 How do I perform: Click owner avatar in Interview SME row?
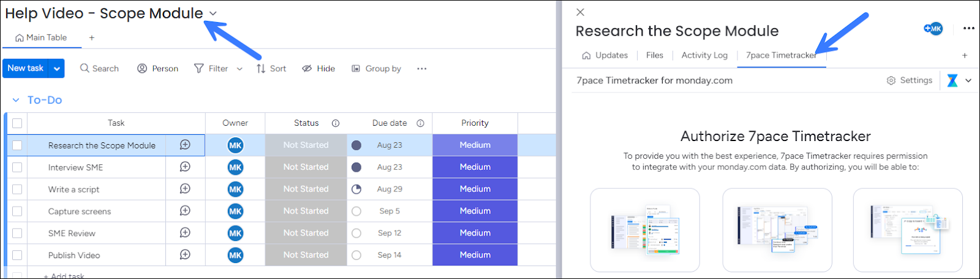235,167
